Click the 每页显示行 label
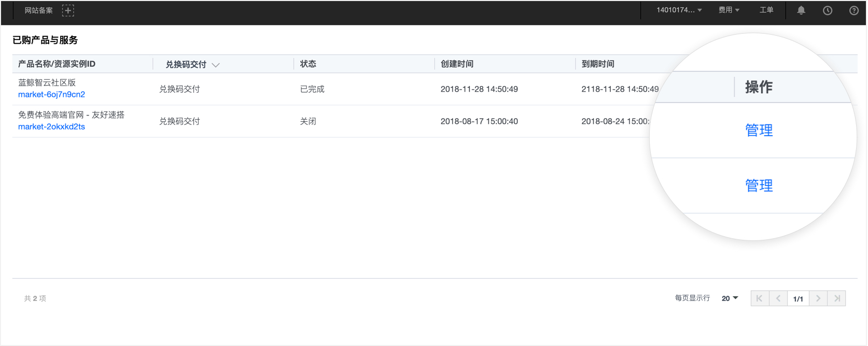 pos(692,298)
